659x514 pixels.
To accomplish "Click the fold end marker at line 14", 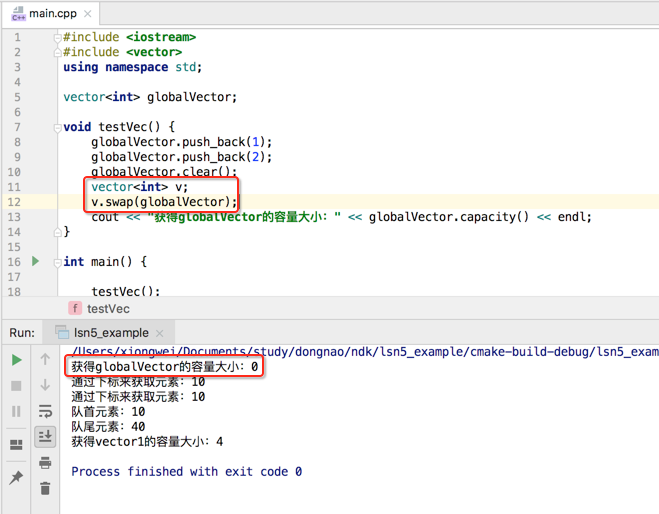I will 58,232.
